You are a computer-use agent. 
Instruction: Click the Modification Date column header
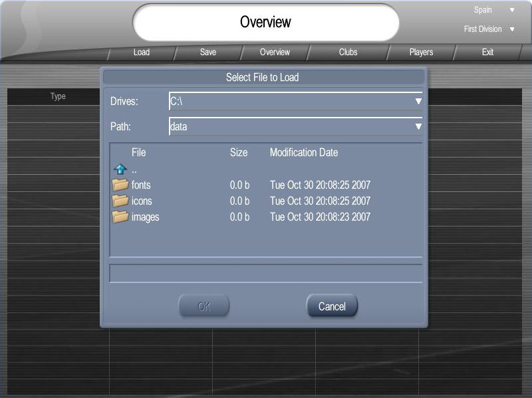click(x=304, y=153)
